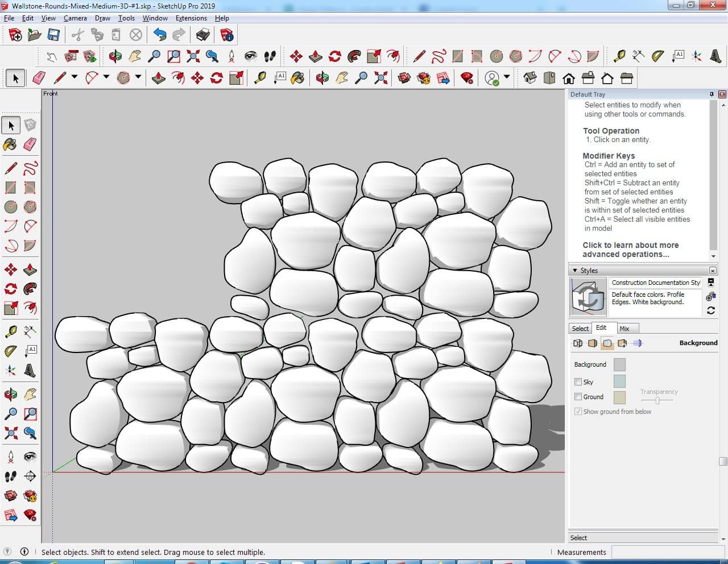Open the Extensions menu
The width and height of the screenshot is (728, 564).
tap(191, 18)
